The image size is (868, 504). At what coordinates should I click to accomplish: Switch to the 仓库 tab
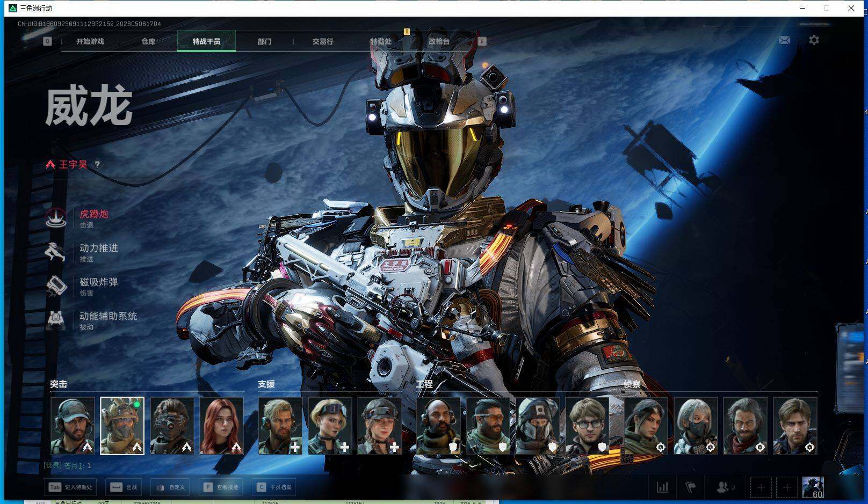148,41
